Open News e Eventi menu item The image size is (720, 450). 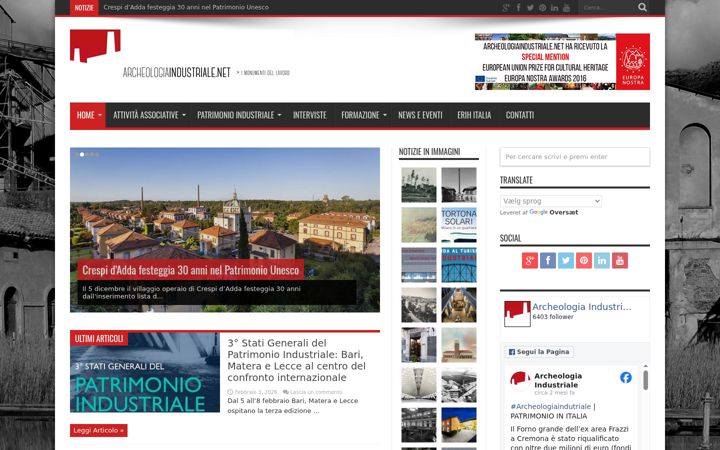coord(420,115)
